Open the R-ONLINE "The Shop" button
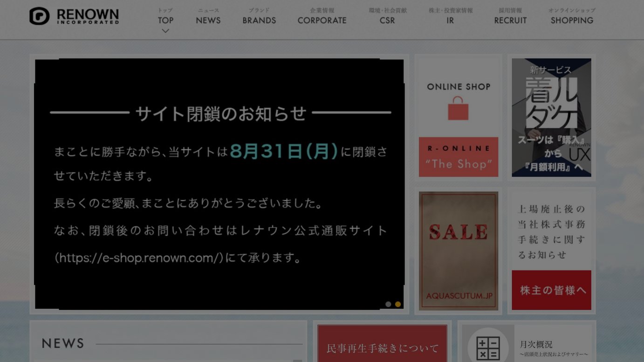The height and width of the screenshot is (362, 644). tap(459, 157)
